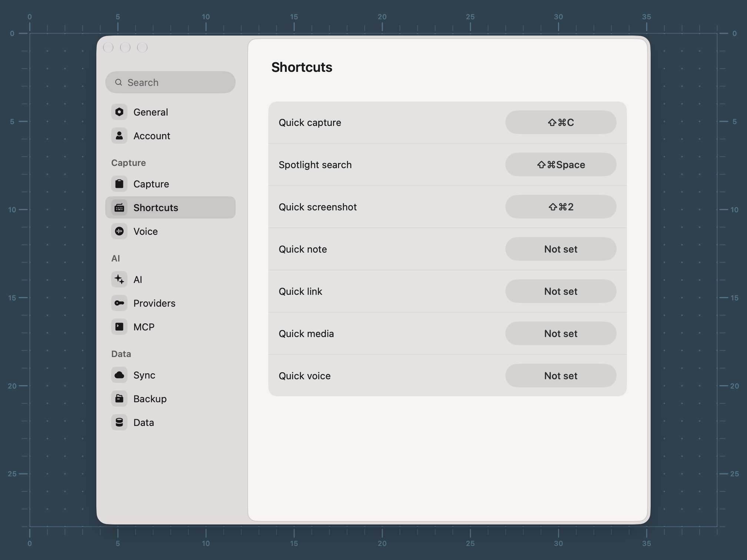Click the Sync cloud icon
Screen dimensions: 747x560
tap(119, 375)
